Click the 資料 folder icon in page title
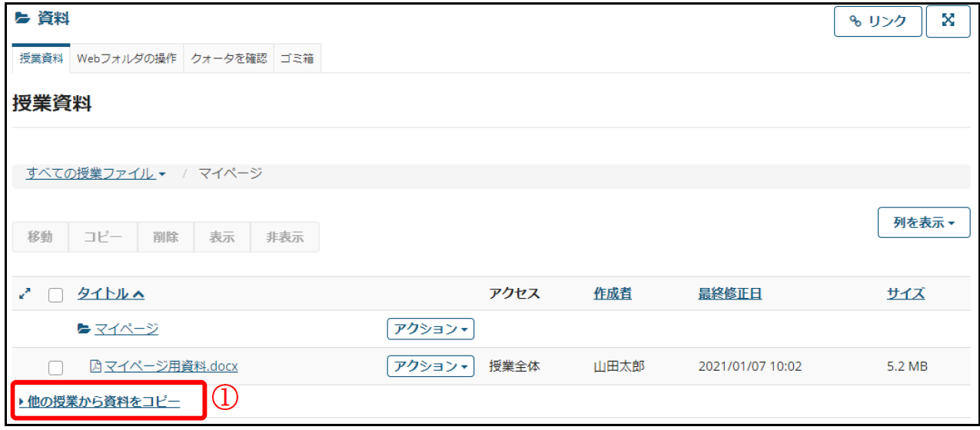The height and width of the screenshot is (430, 980). pos(22,18)
